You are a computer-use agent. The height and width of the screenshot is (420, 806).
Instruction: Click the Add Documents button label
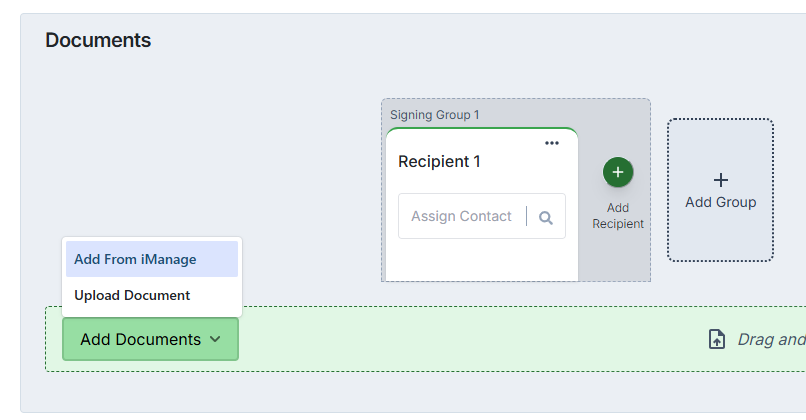(x=139, y=340)
